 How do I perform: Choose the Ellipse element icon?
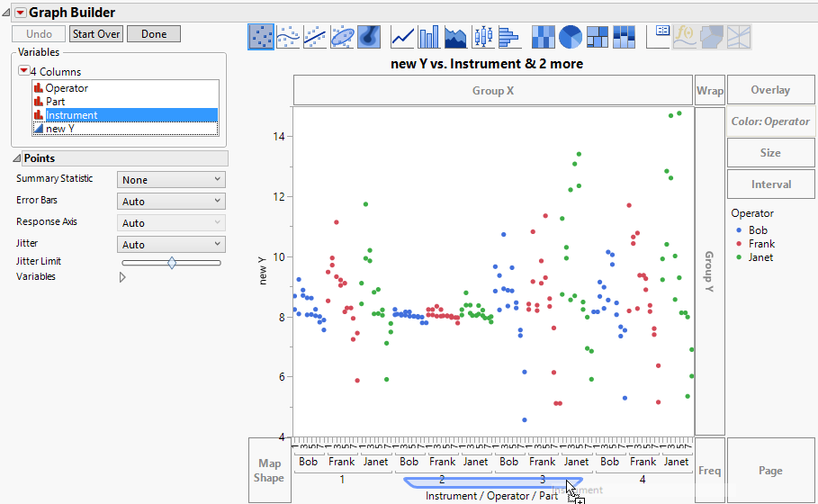click(x=342, y=36)
